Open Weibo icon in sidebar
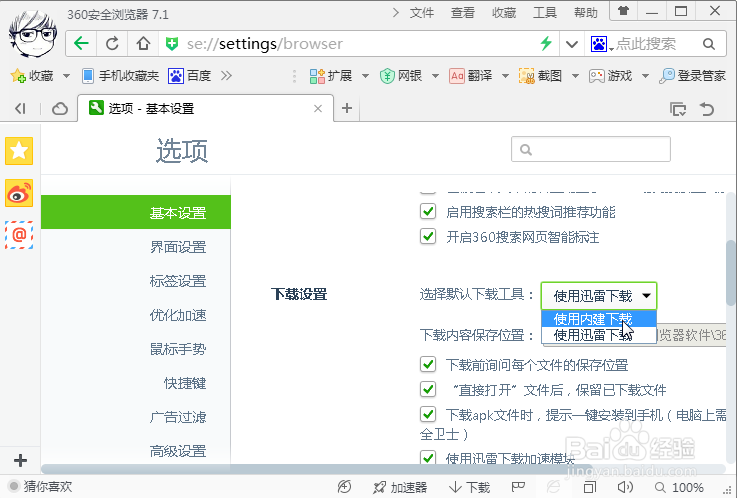The width and height of the screenshot is (737, 498). click(19, 193)
